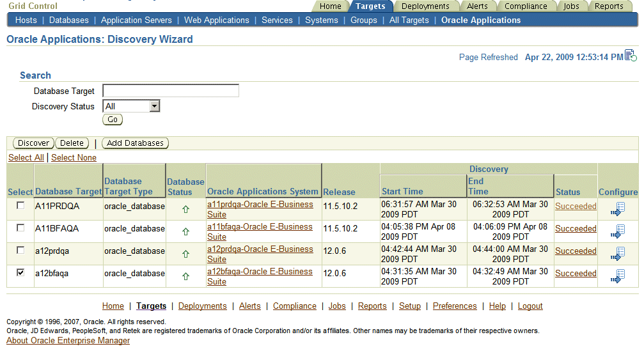This screenshot has width=644, height=351.
Task: Click the footer Help link
Action: (x=498, y=306)
